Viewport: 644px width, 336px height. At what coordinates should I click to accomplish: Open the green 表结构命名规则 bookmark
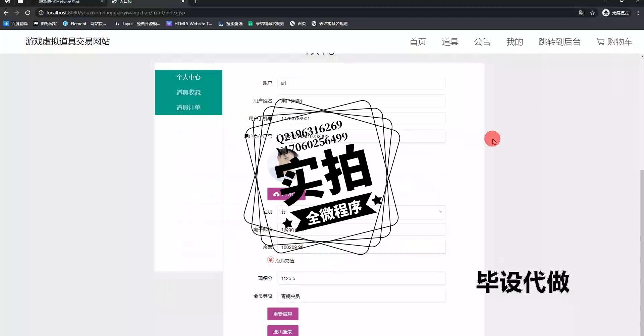(266, 23)
